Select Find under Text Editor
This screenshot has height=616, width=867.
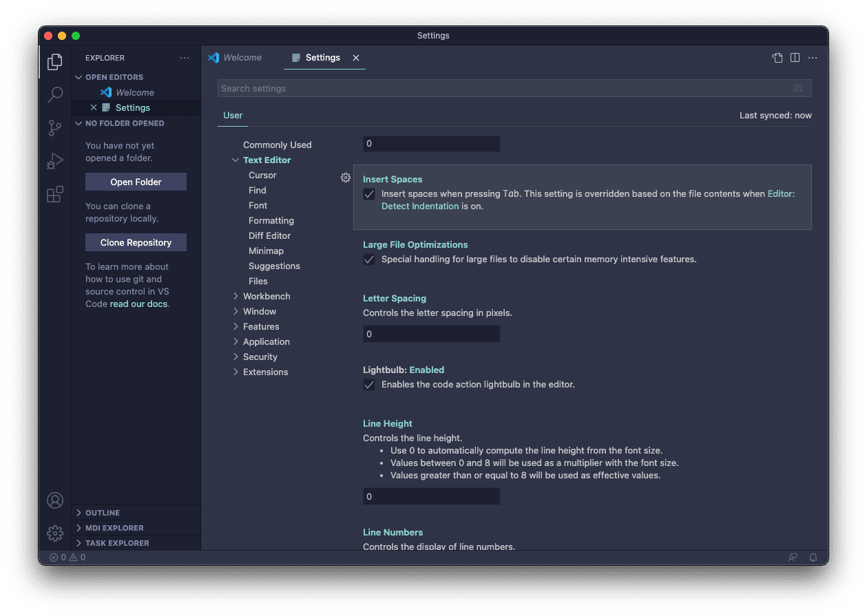click(258, 190)
